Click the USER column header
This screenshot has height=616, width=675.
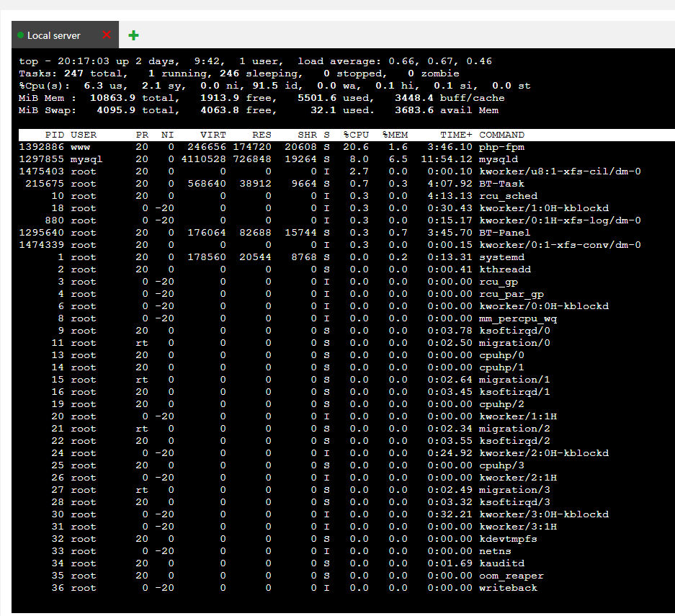tap(84, 135)
